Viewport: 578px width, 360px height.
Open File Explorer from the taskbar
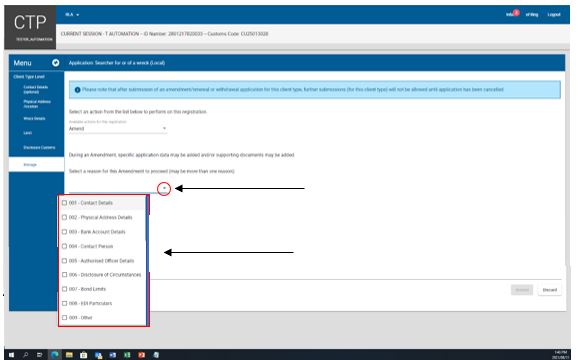coord(69,355)
